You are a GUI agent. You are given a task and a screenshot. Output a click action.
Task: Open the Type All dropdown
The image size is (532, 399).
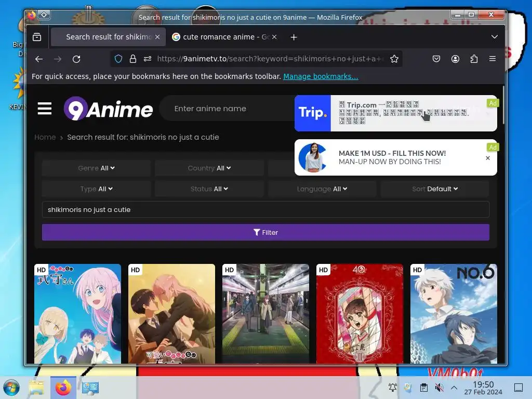[x=96, y=189]
